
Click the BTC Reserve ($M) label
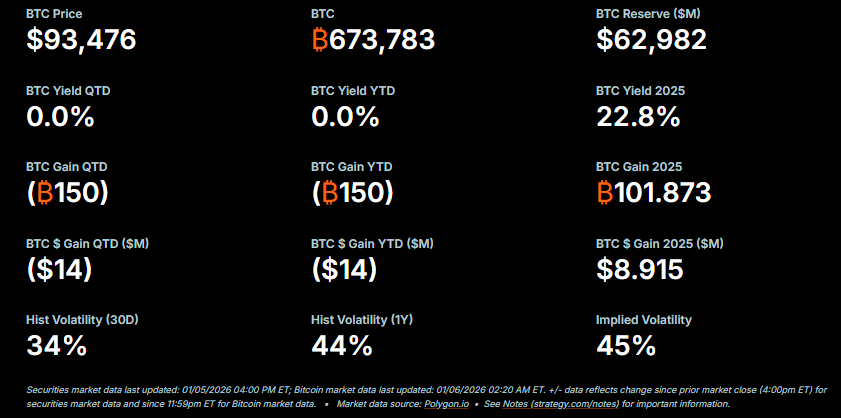[645, 15]
